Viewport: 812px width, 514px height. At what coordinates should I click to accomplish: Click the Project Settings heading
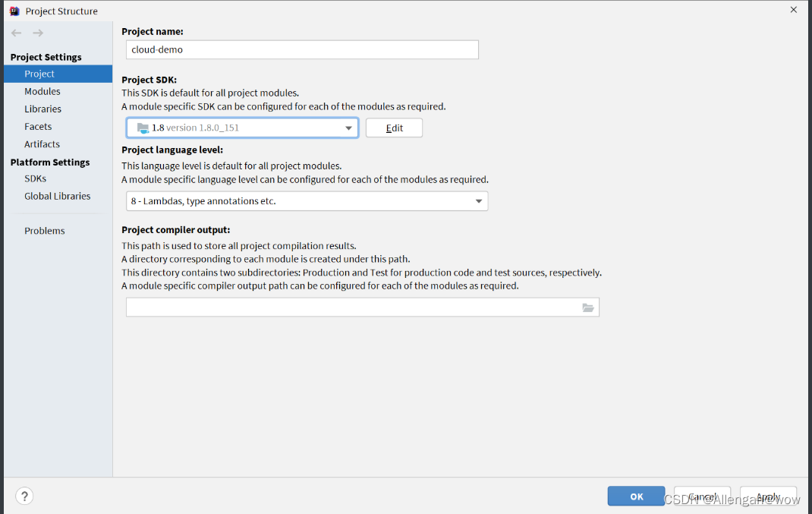coord(46,57)
